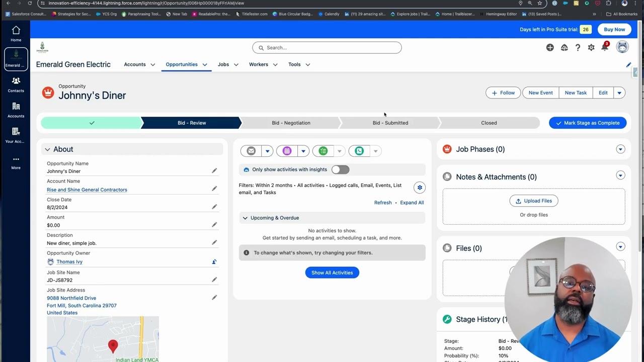This screenshot has width=644, height=362.
Task: Open the Setup gear icon
Action: pyautogui.click(x=591, y=47)
